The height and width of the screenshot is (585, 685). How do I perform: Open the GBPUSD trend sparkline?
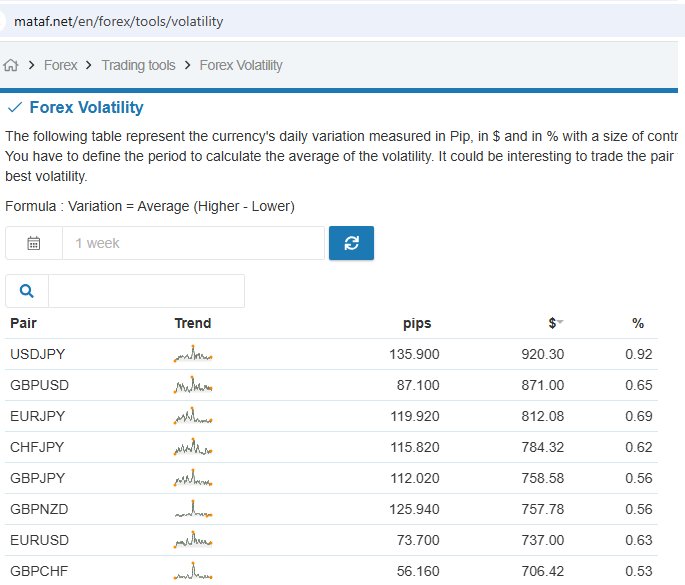[x=193, y=385]
